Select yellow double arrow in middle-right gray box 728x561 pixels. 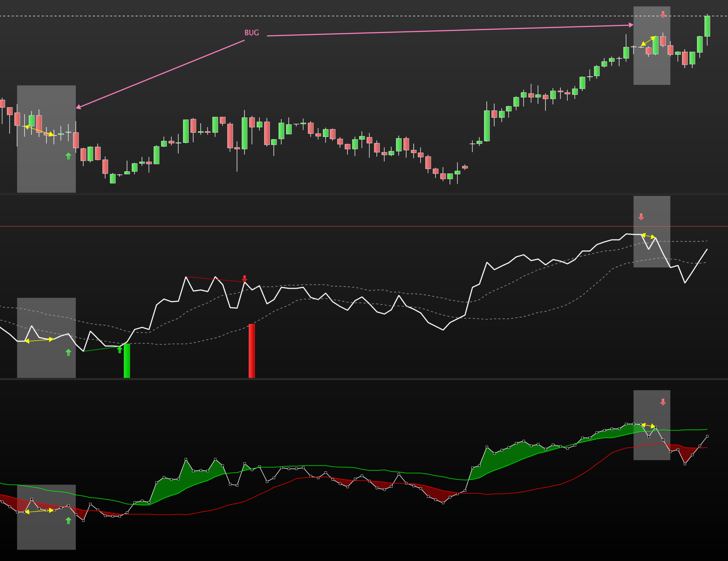tap(648, 236)
